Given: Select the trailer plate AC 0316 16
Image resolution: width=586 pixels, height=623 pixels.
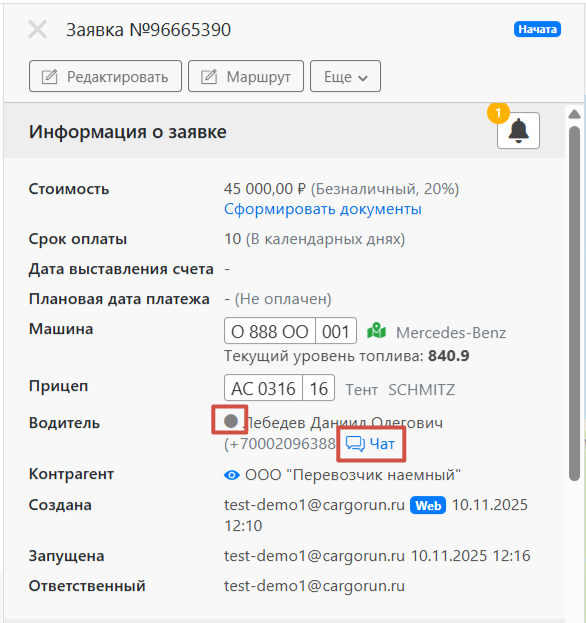Looking at the screenshot, I should [279, 388].
